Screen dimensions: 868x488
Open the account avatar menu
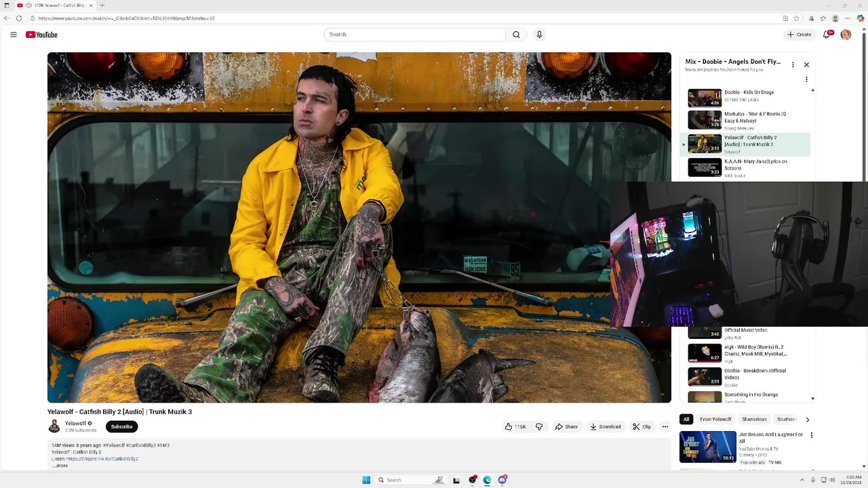pyautogui.click(x=846, y=35)
